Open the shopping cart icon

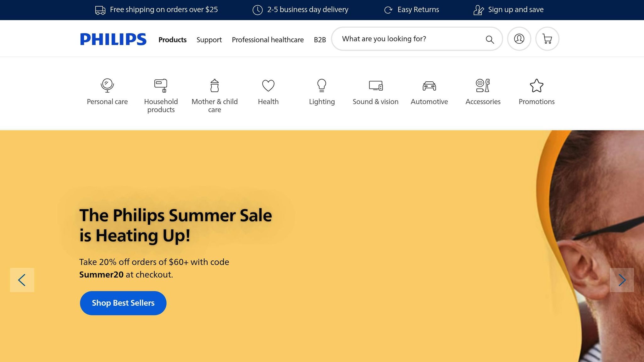pos(547,39)
